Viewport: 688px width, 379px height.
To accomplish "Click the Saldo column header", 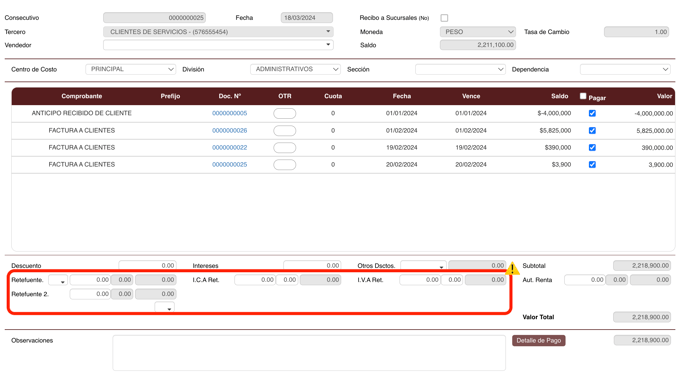I will point(559,96).
